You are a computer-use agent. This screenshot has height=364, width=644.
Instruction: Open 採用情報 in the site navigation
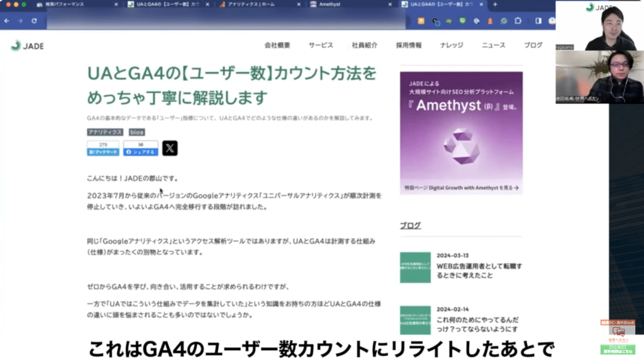(x=409, y=45)
